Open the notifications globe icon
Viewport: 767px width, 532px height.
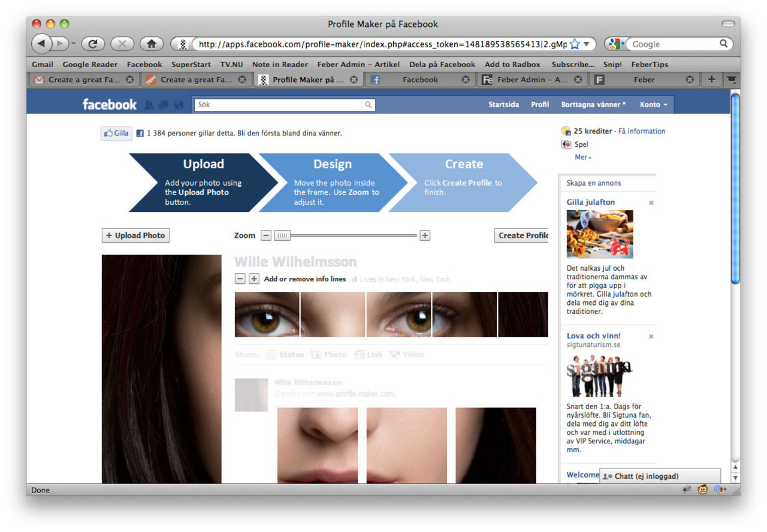(x=178, y=104)
